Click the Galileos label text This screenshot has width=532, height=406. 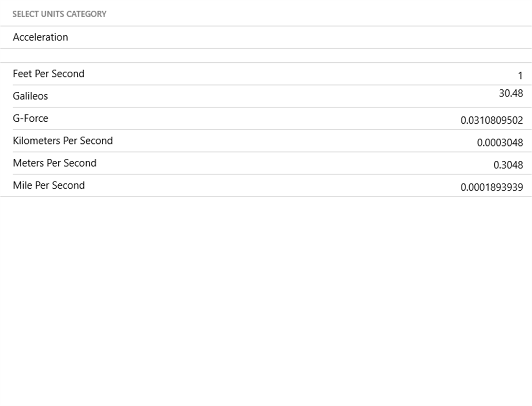pos(30,96)
